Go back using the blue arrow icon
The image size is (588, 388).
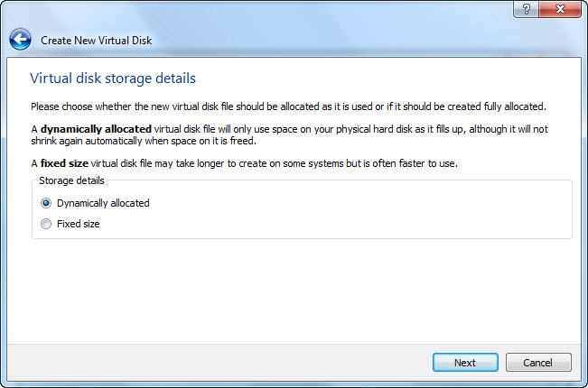[20, 40]
